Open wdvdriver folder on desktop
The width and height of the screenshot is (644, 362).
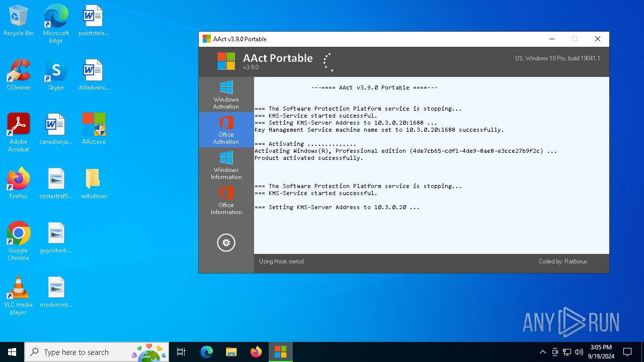94,184
